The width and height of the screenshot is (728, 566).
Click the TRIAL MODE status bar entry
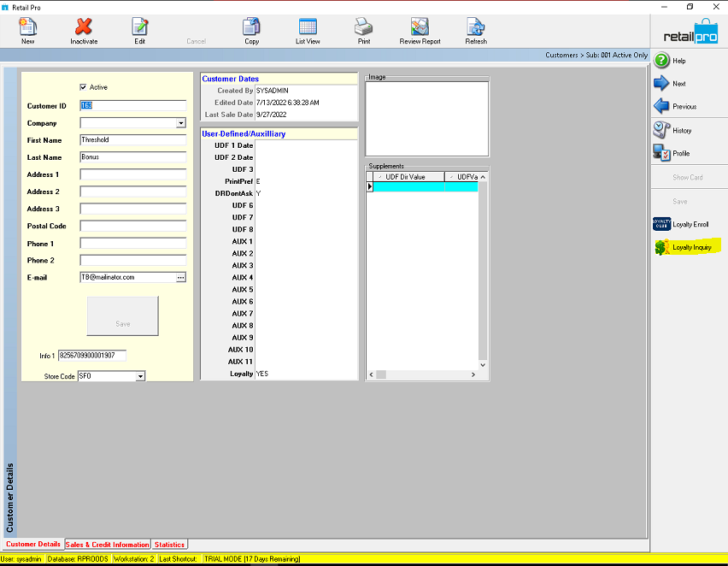(x=253, y=559)
